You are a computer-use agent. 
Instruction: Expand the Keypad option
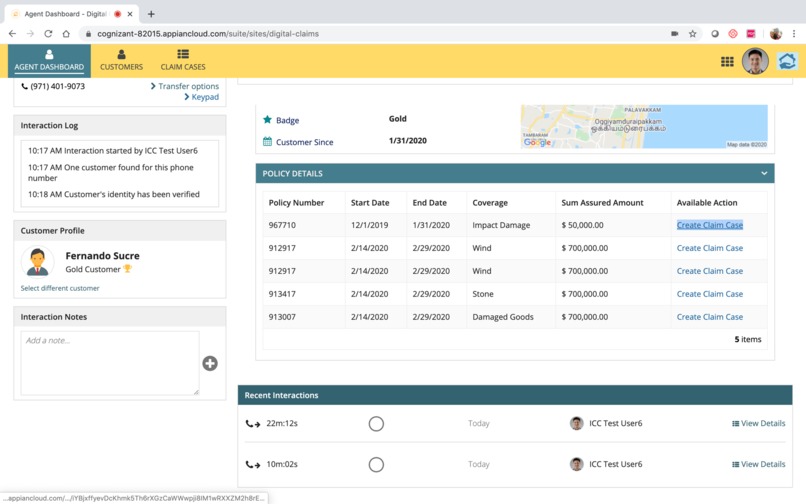[202, 97]
